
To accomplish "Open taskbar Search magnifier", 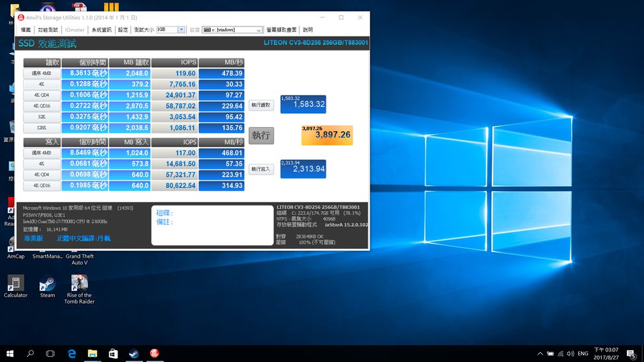I will 30,353.
